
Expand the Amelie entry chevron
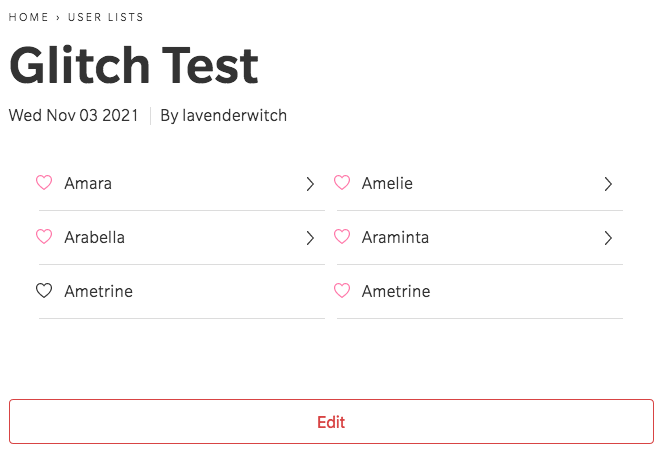coord(608,184)
